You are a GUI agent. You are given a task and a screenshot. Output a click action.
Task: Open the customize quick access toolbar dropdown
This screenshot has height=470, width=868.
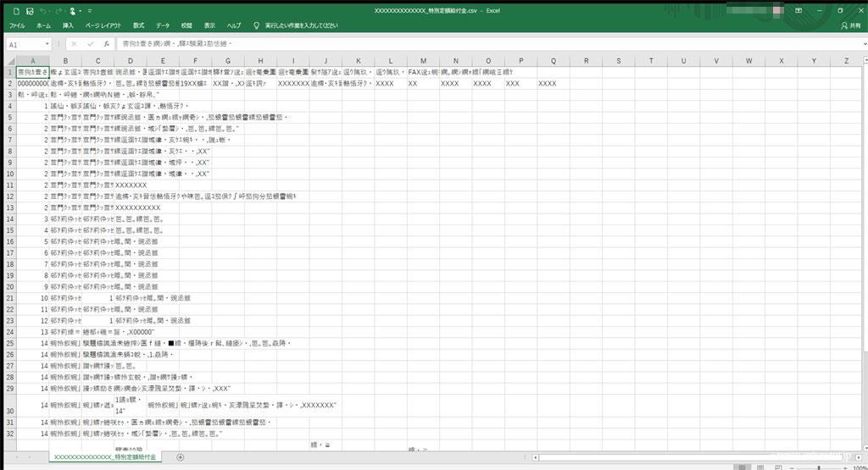[90, 10]
